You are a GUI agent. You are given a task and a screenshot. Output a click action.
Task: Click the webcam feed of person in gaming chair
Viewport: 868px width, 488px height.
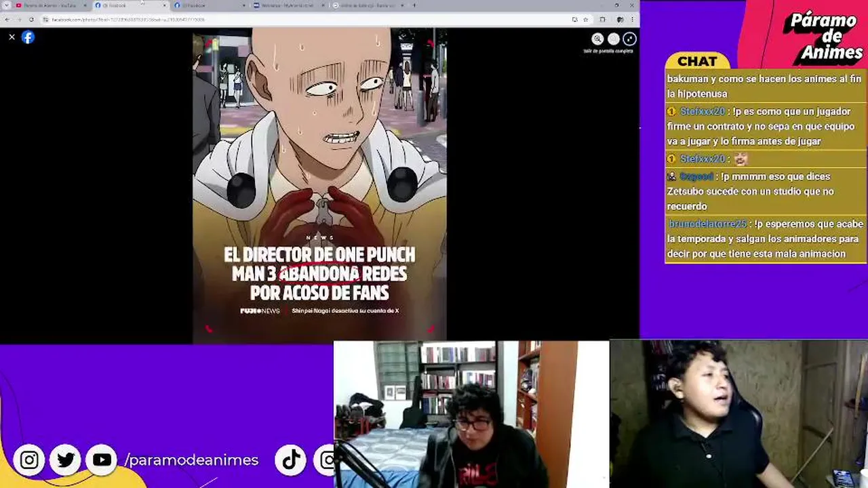pyautogui.click(x=739, y=413)
